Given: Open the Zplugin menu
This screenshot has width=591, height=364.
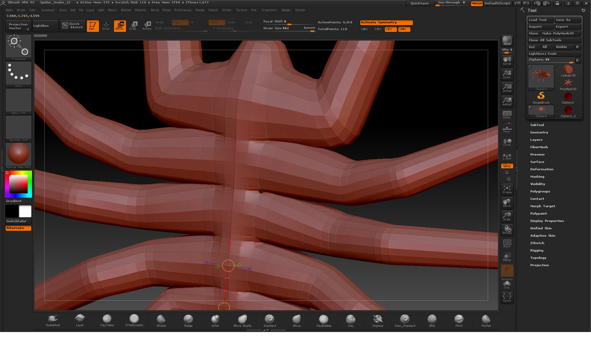Looking at the screenshot, I should coord(285,10).
